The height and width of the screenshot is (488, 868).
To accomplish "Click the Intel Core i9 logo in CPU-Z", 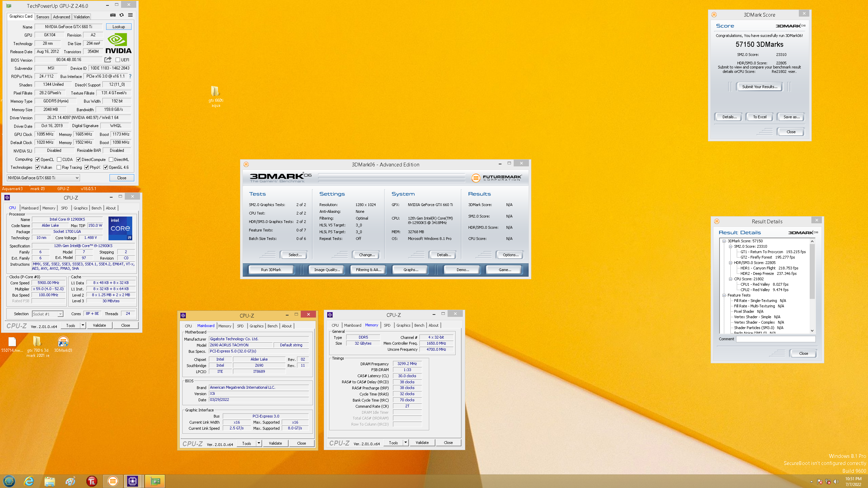I will (x=120, y=228).
